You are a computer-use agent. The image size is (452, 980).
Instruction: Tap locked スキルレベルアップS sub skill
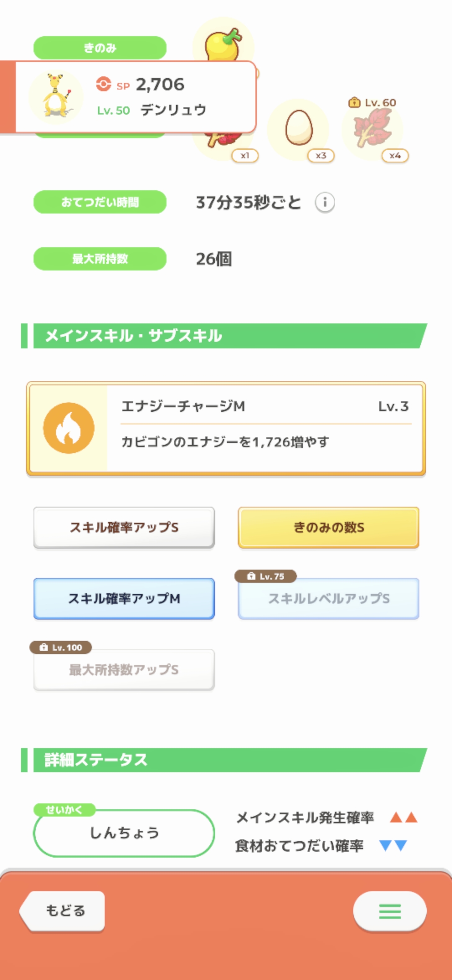click(329, 599)
